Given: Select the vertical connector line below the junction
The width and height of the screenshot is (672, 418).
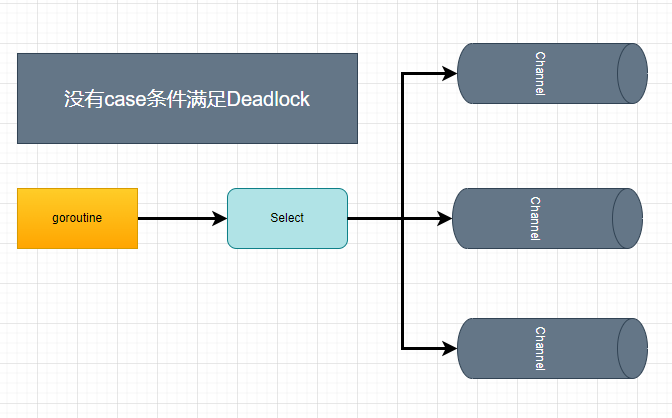Looking at the screenshot, I should click(x=402, y=285).
